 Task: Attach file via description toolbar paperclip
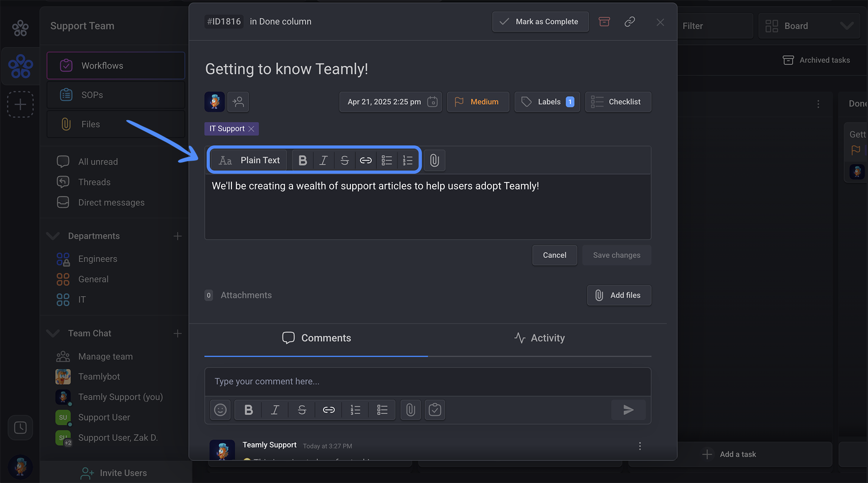point(434,160)
